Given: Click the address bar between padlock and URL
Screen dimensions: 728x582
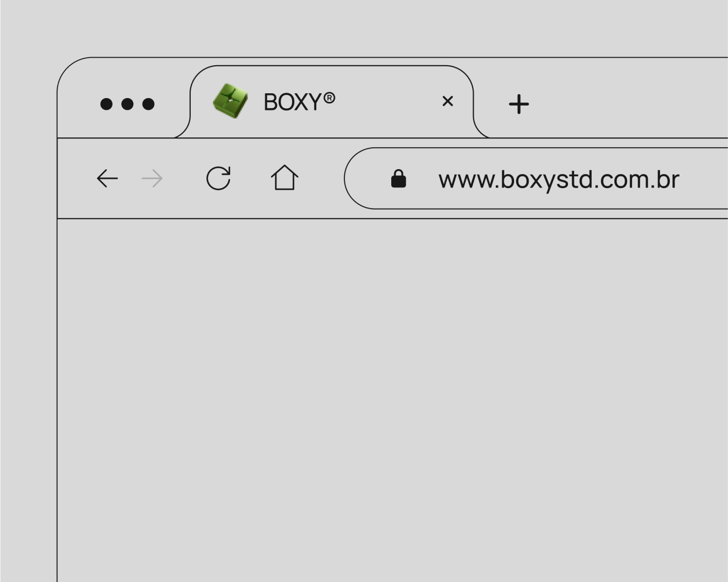Looking at the screenshot, I should [422, 178].
